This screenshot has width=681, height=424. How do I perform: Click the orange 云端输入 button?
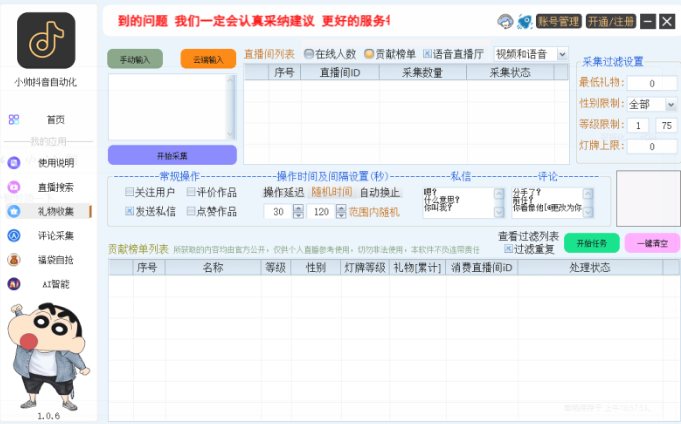click(x=208, y=59)
